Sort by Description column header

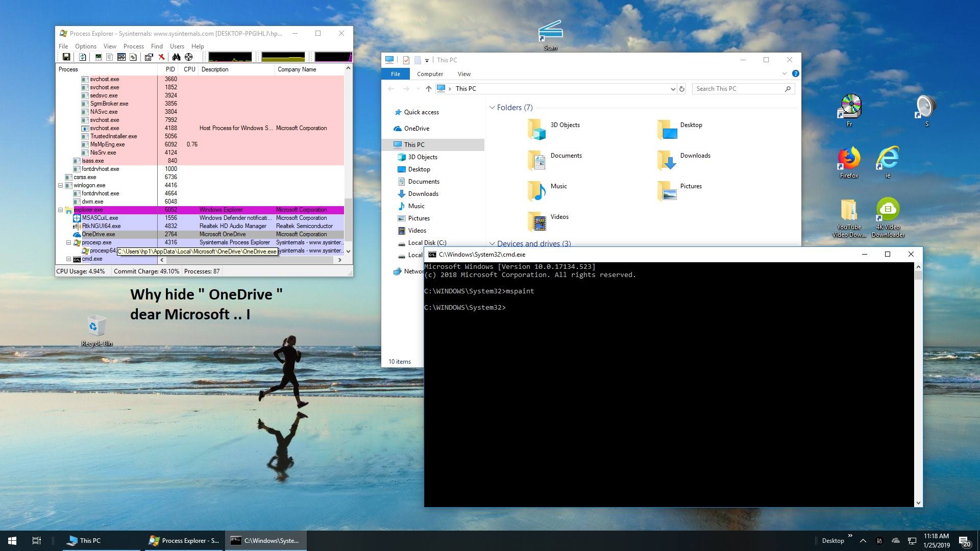(x=236, y=69)
